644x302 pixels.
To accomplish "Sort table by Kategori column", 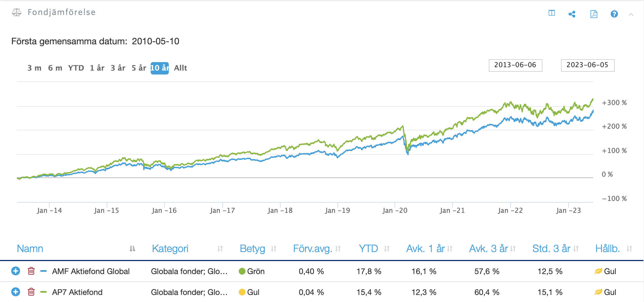I will (170, 249).
